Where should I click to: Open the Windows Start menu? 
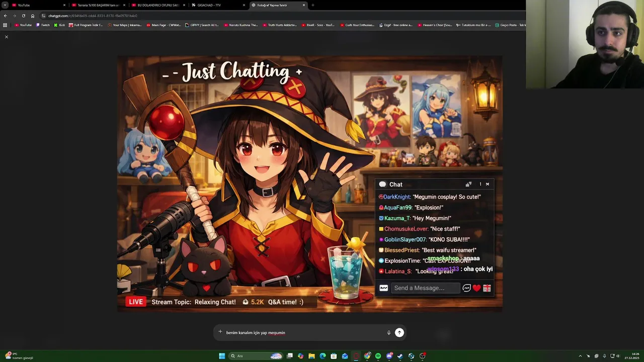click(222, 356)
